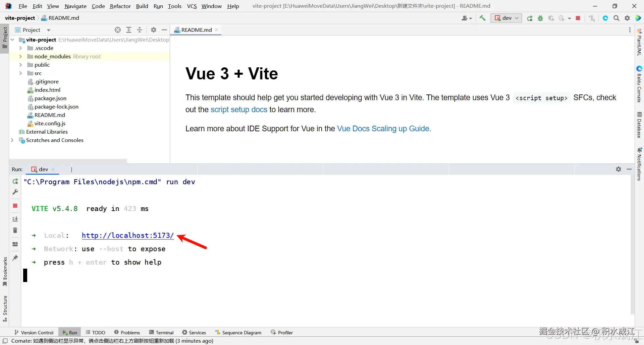Screen dimensions: 644x345
Task: Toggle scroll to end in Run panel
Action: [15, 219]
